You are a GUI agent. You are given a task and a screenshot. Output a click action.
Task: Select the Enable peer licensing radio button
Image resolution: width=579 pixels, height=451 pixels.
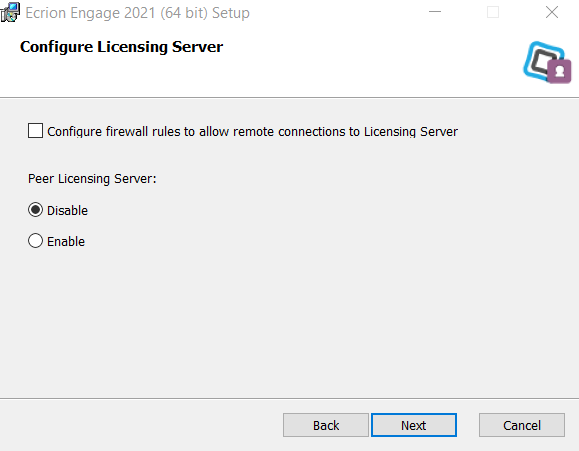click(x=35, y=241)
